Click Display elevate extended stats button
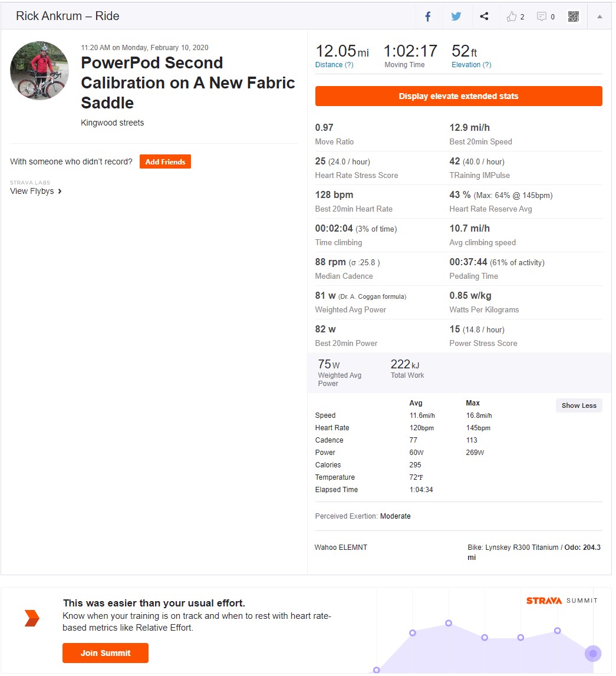The height and width of the screenshot is (676, 616). (458, 96)
